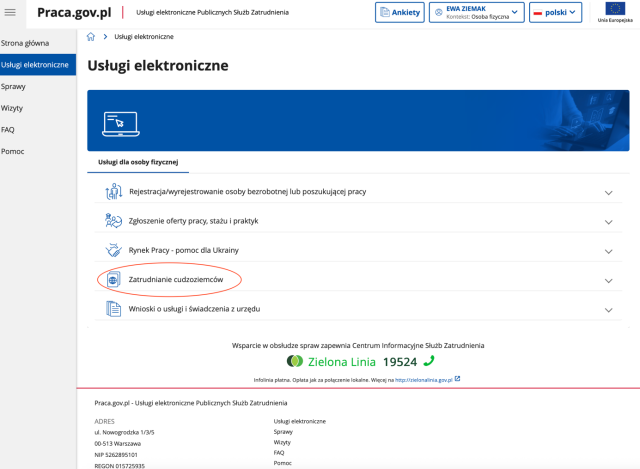Screen dimensions: 640x469
Task: Click the Ankiety button
Action: click(x=400, y=13)
